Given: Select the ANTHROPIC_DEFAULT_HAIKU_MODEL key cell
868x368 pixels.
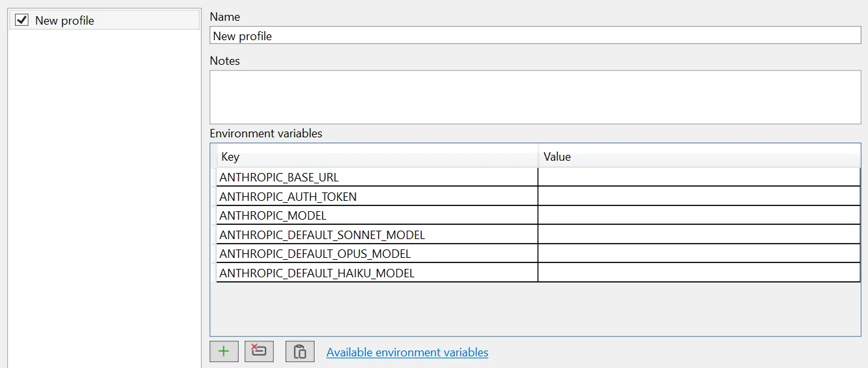Looking at the screenshot, I should point(377,273).
